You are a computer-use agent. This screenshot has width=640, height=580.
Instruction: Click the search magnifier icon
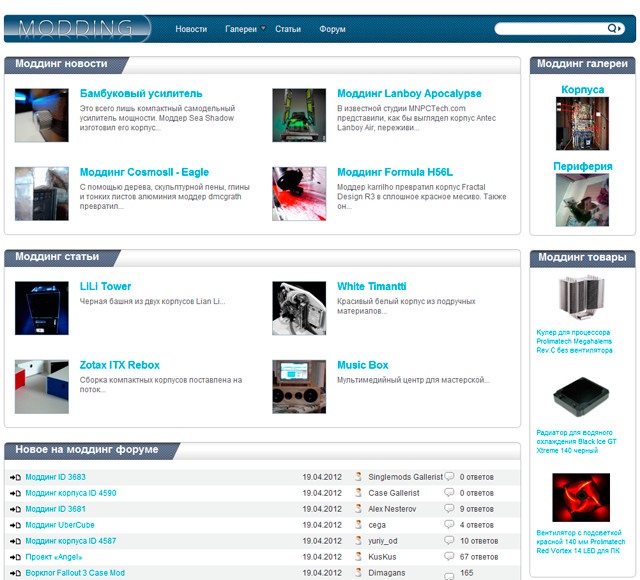(x=614, y=28)
